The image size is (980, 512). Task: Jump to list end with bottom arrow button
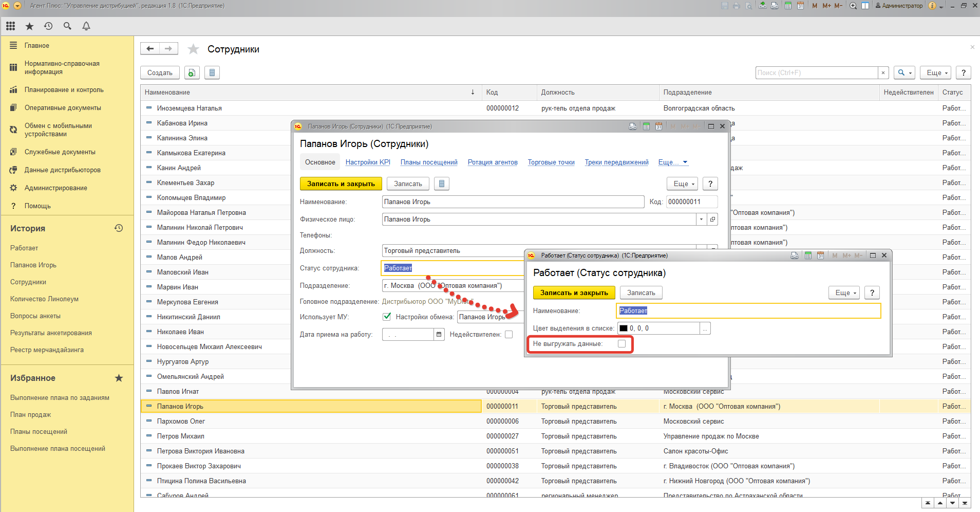click(965, 503)
